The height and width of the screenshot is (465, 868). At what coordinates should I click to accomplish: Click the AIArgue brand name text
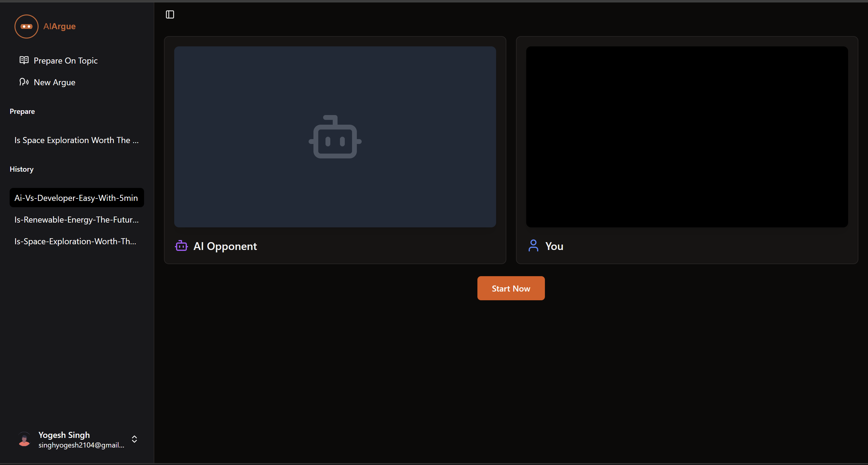59,26
